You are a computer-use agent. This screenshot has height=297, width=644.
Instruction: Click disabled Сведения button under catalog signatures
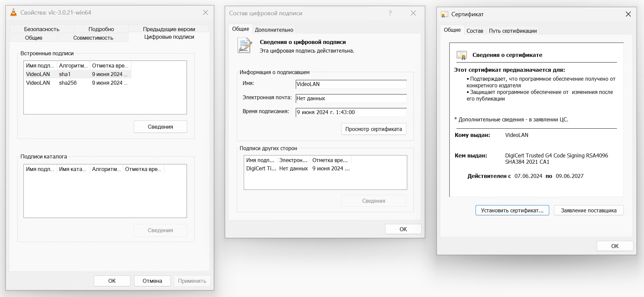(x=161, y=230)
